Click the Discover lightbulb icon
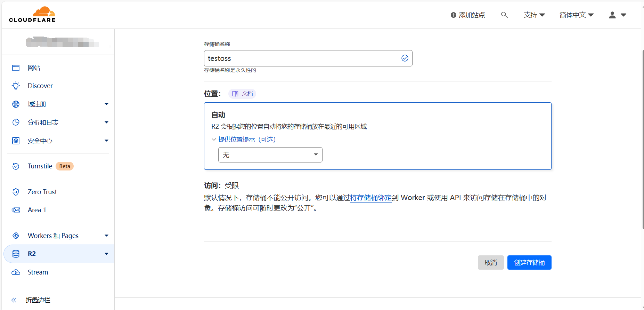This screenshot has height=310, width=644. coord(16,86)
